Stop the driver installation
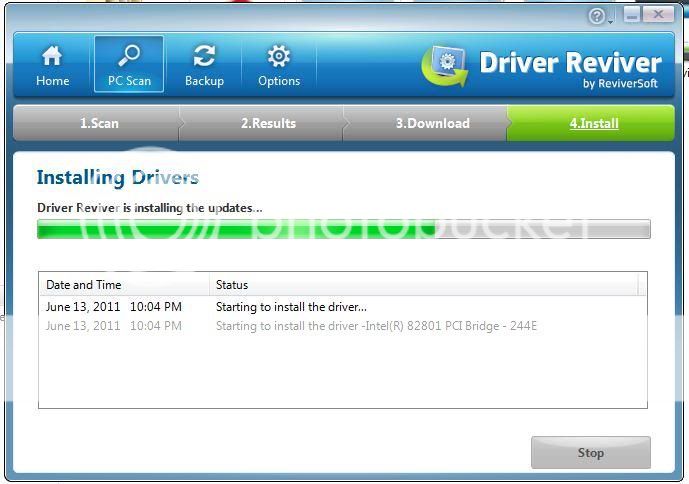Screen dimensions: 689x484 click(591, 452)
